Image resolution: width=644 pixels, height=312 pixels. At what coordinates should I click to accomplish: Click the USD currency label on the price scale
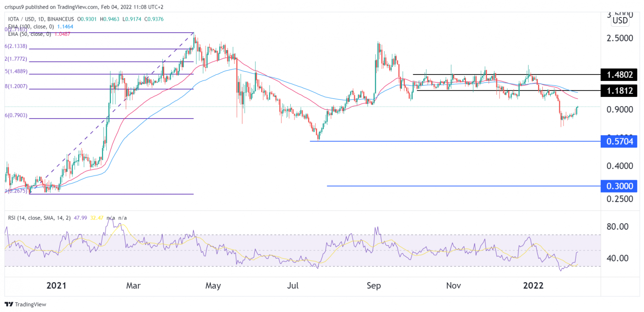[620, 20]
